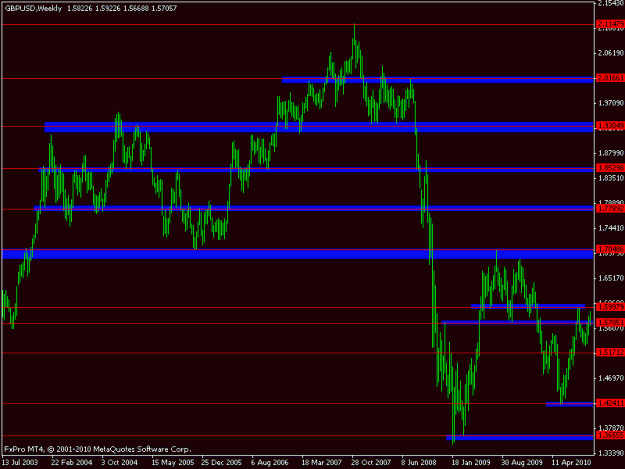Viewport: 625px width, 469px height.
Task: Click the 30 Aug 2009 date label
Action: coord(521,462)
